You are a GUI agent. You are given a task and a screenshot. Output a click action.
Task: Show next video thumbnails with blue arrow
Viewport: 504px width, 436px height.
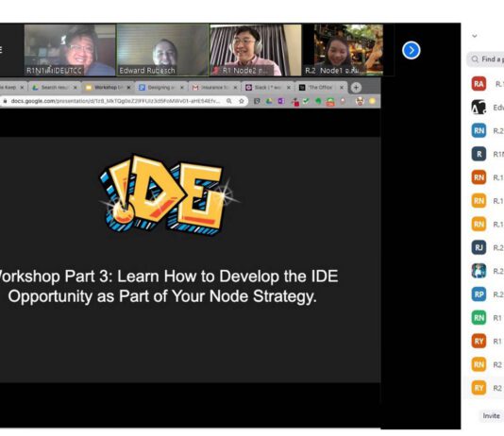(412, 50)
